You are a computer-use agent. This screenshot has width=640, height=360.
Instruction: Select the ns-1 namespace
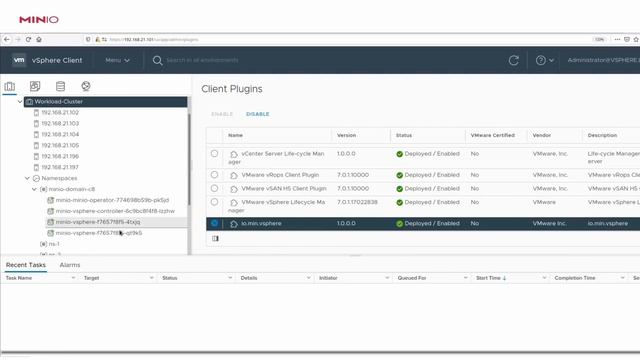tap(54, 244)
